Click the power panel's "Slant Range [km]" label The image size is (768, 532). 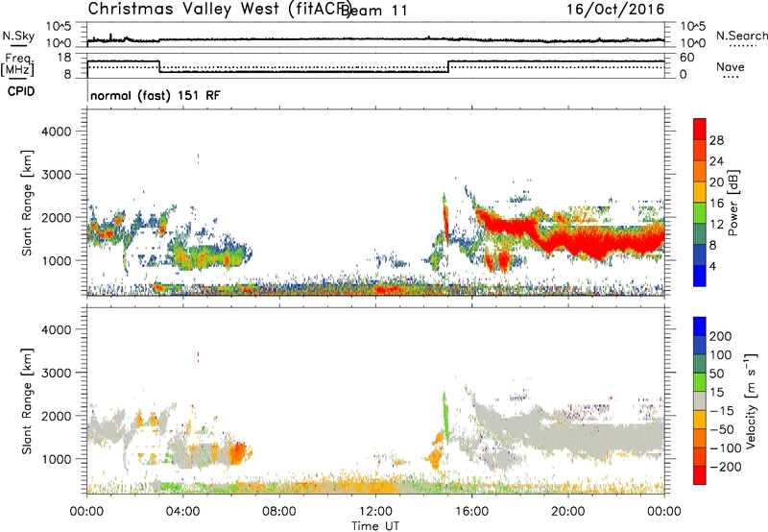(x=27, y=203)
